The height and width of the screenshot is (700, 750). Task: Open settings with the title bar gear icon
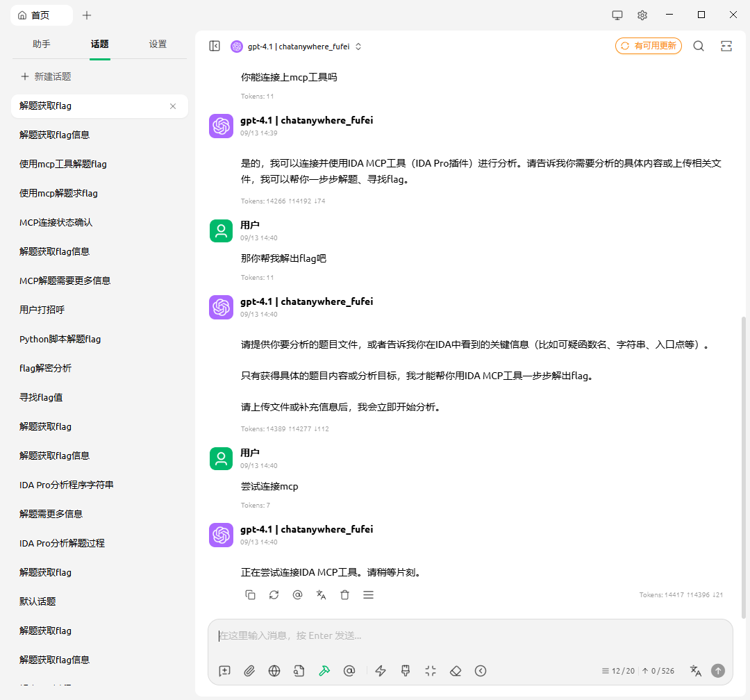[x=642, y=15]
